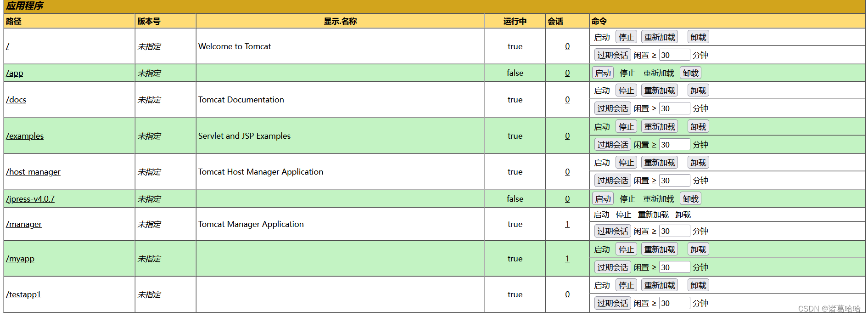Click 重新加载 button for /docs
The height and width of the screenshot is (317, 868).
click(660, 91)
